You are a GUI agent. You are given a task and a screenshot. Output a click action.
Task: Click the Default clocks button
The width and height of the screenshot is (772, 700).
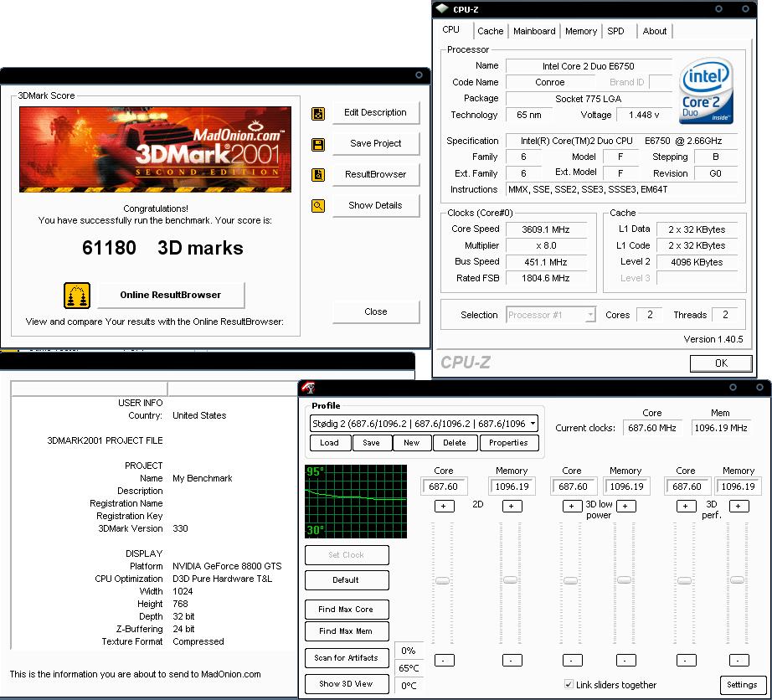[346, 580]
